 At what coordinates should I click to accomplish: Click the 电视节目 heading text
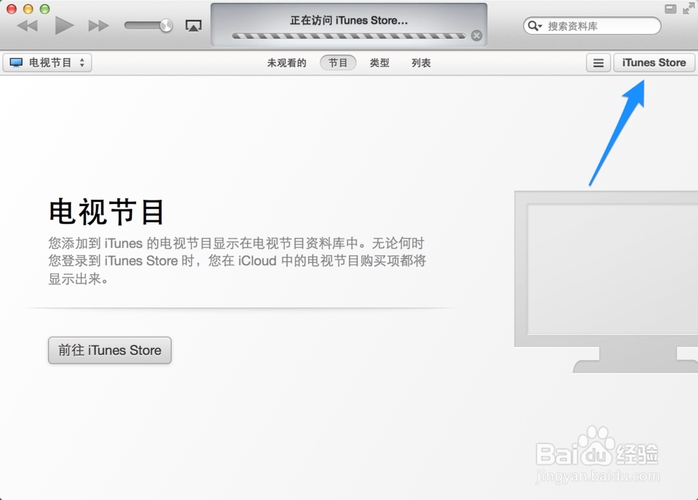point(106,212)
